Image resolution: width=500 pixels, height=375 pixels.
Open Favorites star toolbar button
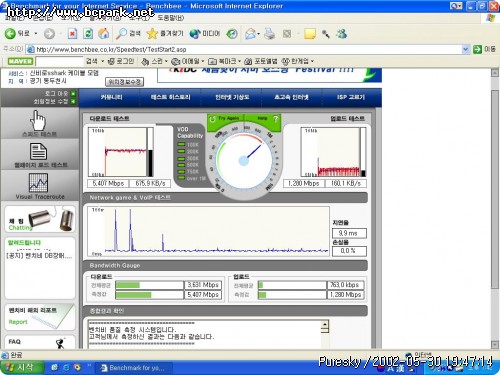[165, 34]
